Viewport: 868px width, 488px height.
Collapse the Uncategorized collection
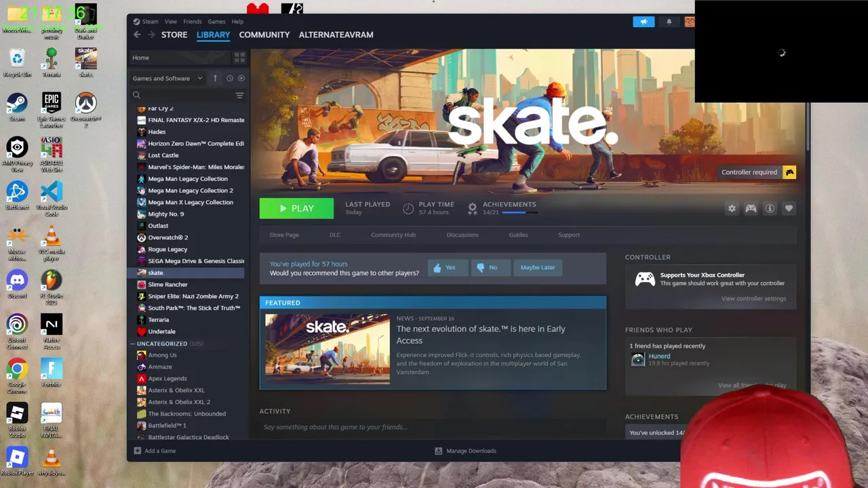pos(133,344)
